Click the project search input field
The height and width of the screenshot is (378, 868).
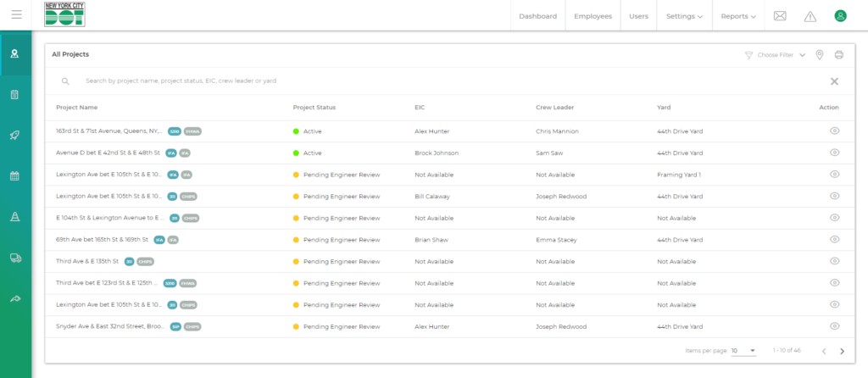coord(339,81)
